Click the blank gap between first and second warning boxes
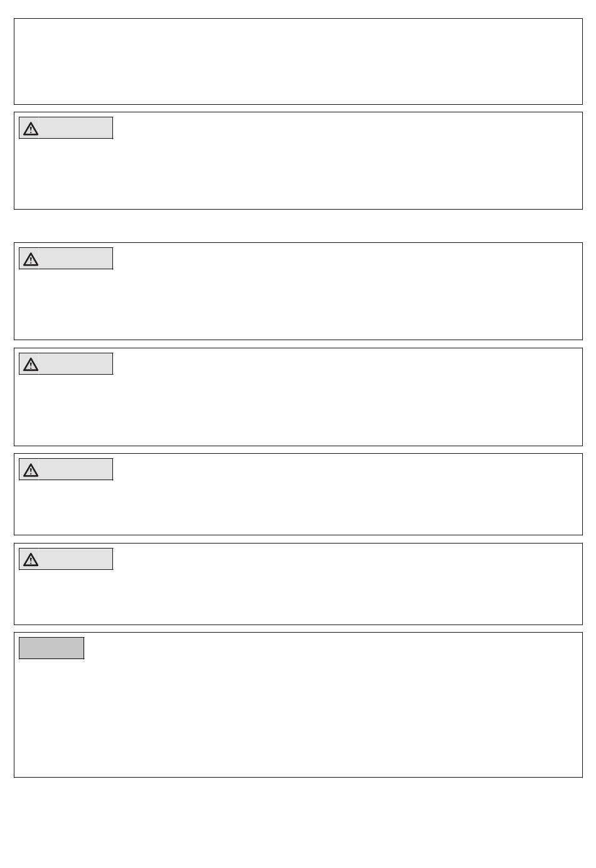This screenshot has height=868, width=596. pos(298,226)
